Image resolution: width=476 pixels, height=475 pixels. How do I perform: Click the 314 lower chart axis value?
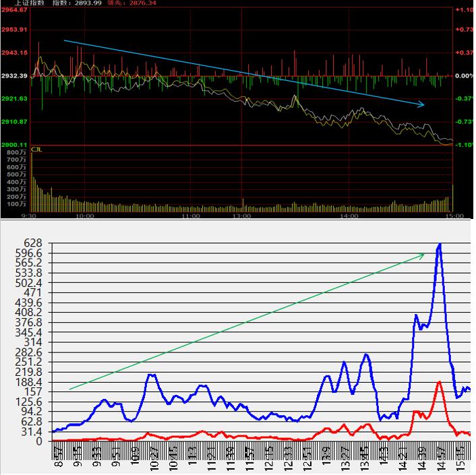tap(33, 342)
